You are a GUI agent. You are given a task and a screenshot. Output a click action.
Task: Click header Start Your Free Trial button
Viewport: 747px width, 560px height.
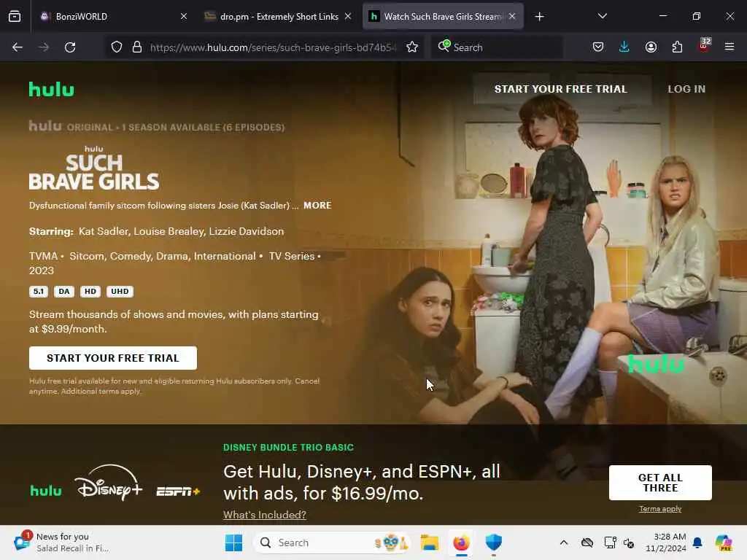pyautogui.click(x=561, y=89)
